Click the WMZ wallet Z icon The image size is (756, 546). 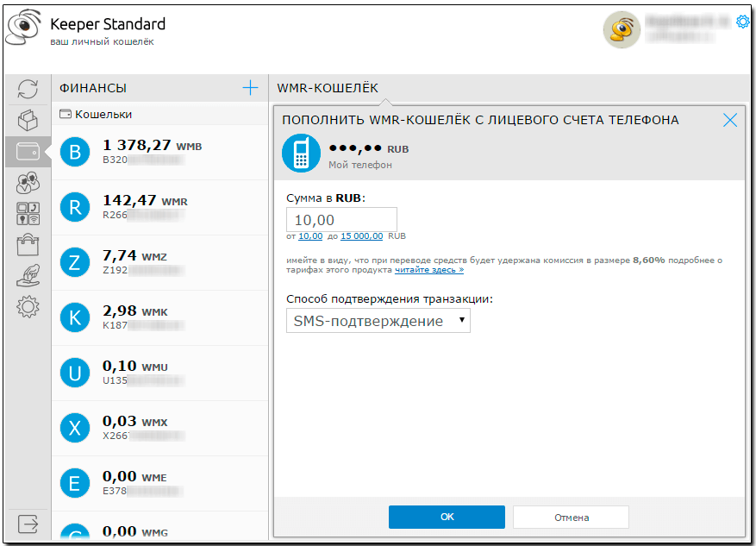pos(75,262)
